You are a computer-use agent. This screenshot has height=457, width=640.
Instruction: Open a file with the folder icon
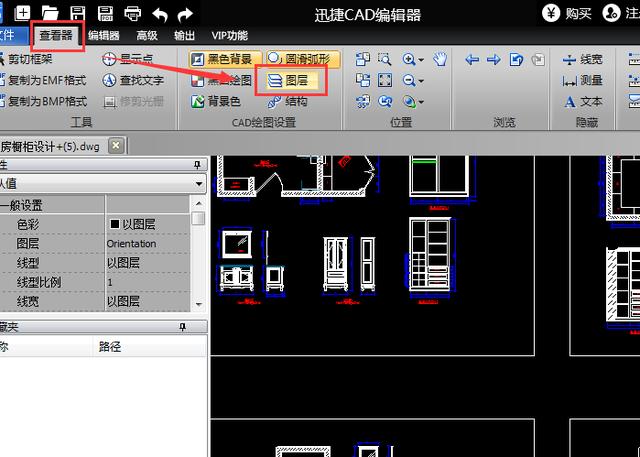point(50,13)
